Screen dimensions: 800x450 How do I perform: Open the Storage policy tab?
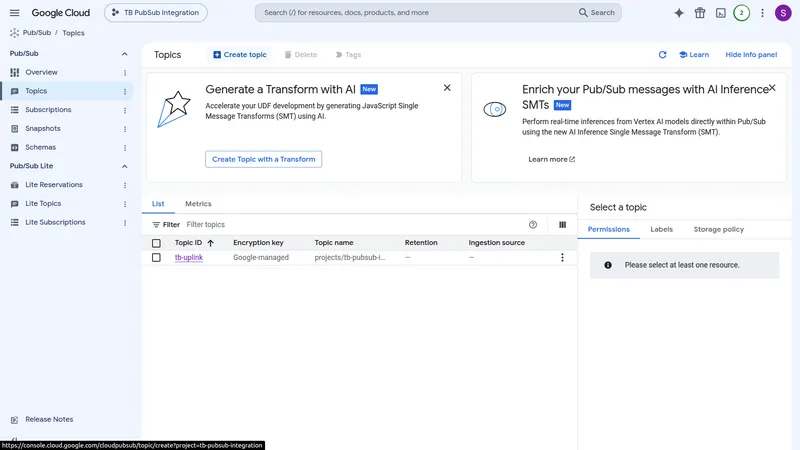coord(718,229)
